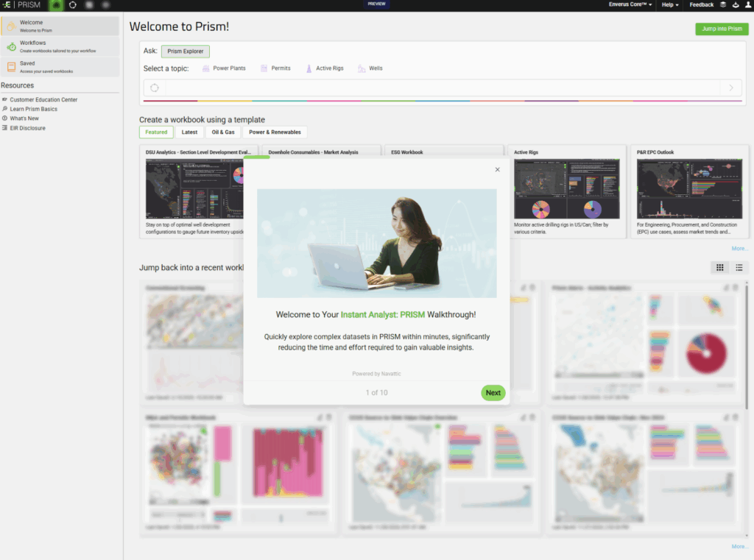The width and height of the screenshot is (754, 560).
Task: Switch to the Oil & Gas template tab
Action: tap(223, 132)
